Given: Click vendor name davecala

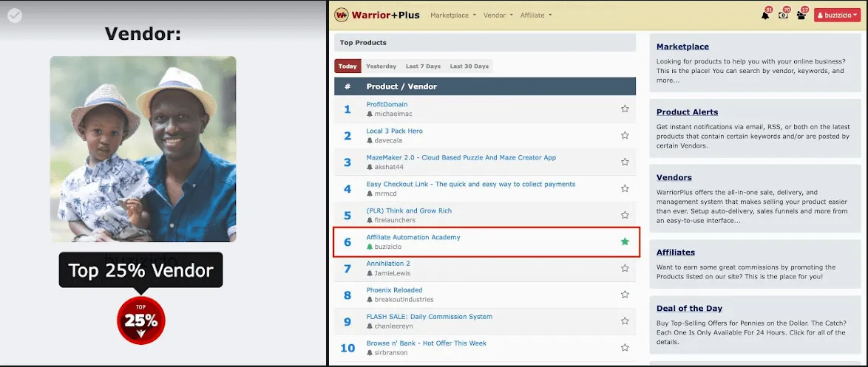Looking at the screenshot, I should (x=388, y=140).
